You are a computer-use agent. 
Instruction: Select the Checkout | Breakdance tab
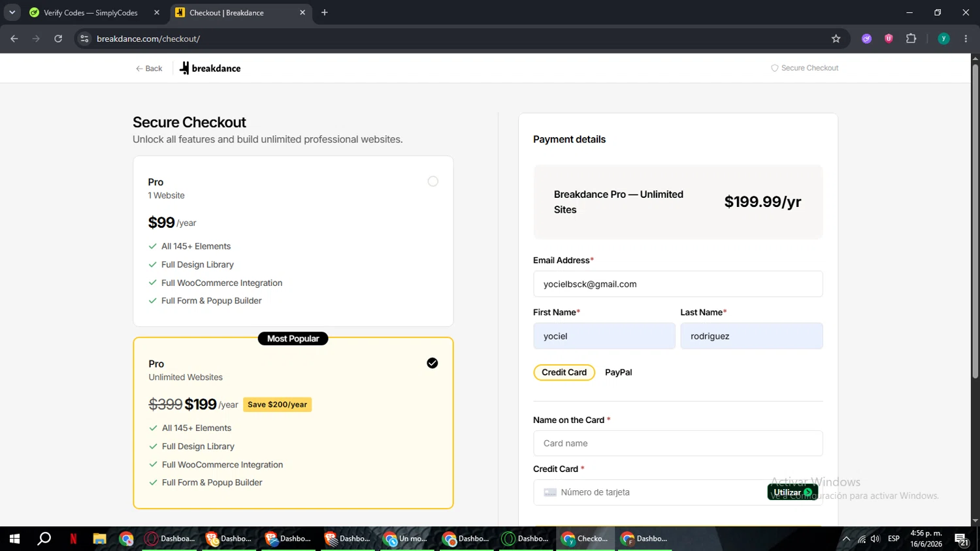click(241, 12)
